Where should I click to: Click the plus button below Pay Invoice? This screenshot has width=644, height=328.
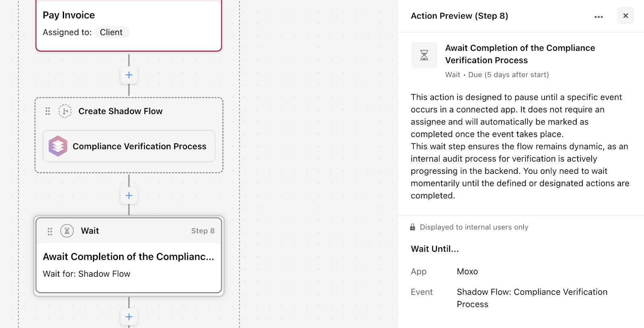[x=129, y=75]
